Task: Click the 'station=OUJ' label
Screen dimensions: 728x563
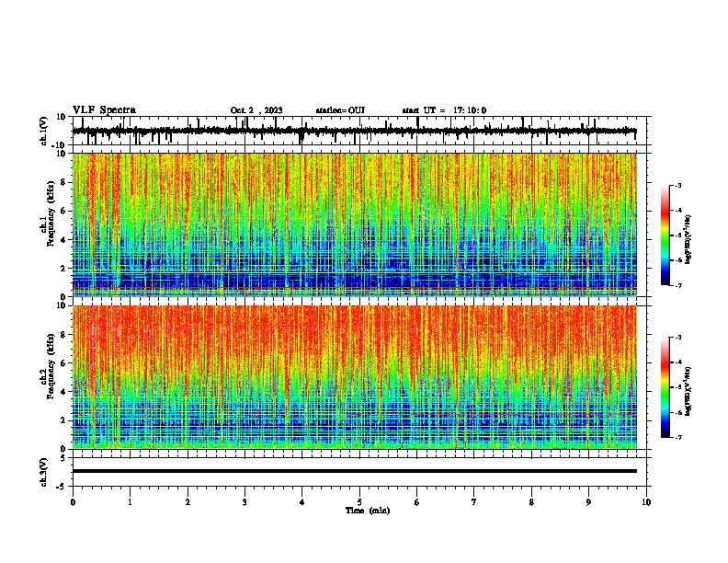Action: tap(340, 110)
